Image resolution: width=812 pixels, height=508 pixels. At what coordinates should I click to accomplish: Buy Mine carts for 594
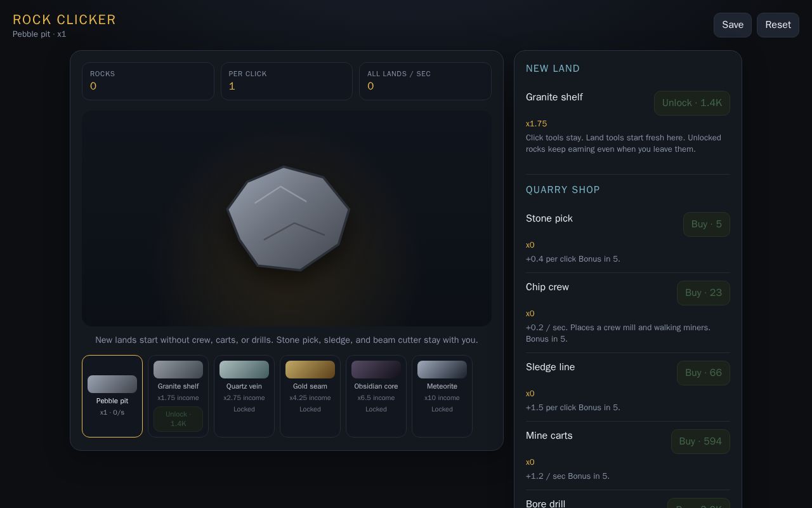click(700, 441)
